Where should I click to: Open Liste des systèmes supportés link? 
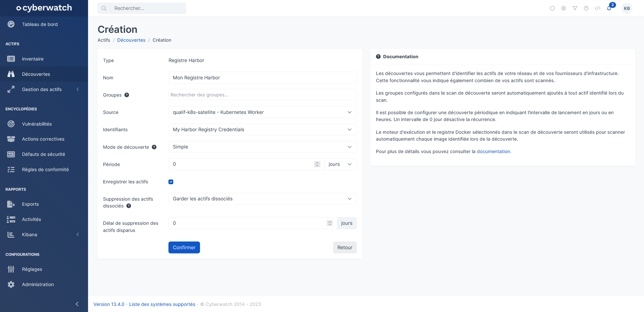[162, 304]
